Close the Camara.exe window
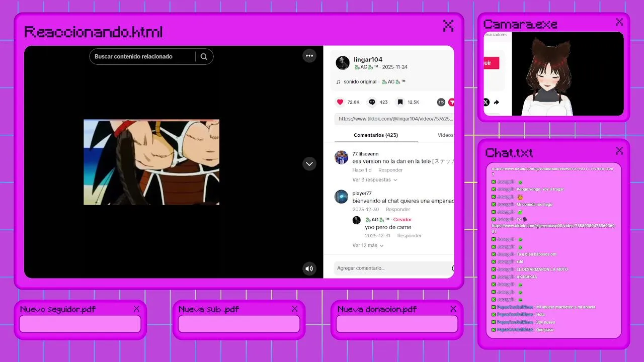Image resolution: width=644 pixels, height=362 pixels. 619,22
